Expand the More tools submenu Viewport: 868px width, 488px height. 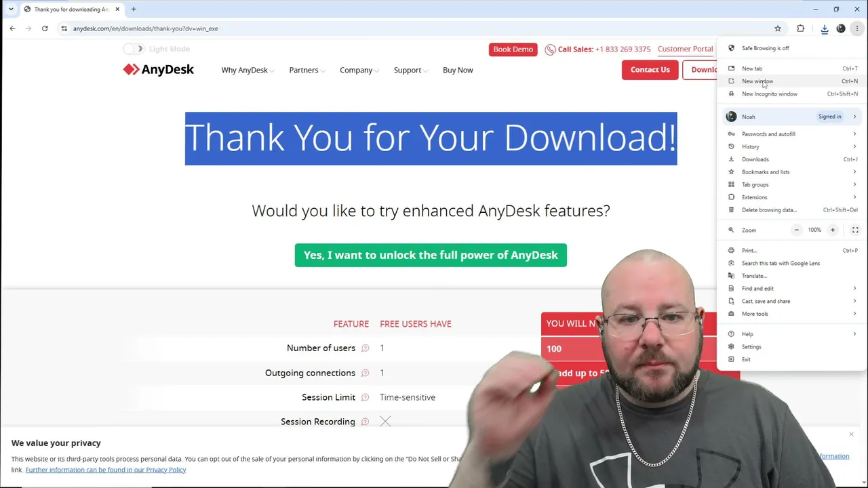[x=791, y=314]
